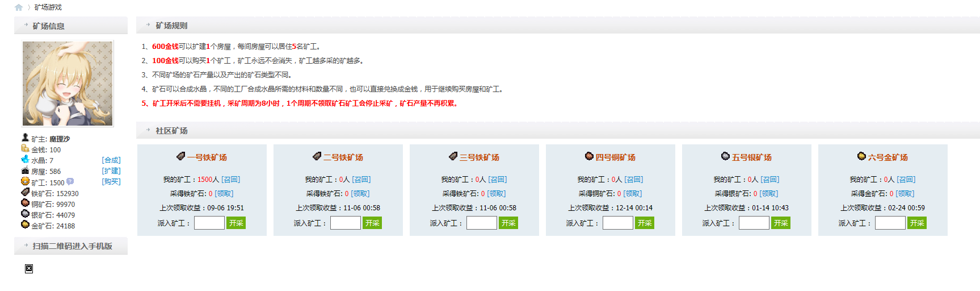Recall miners from 五号银矿场 via 召回

(x=769, y=180)
